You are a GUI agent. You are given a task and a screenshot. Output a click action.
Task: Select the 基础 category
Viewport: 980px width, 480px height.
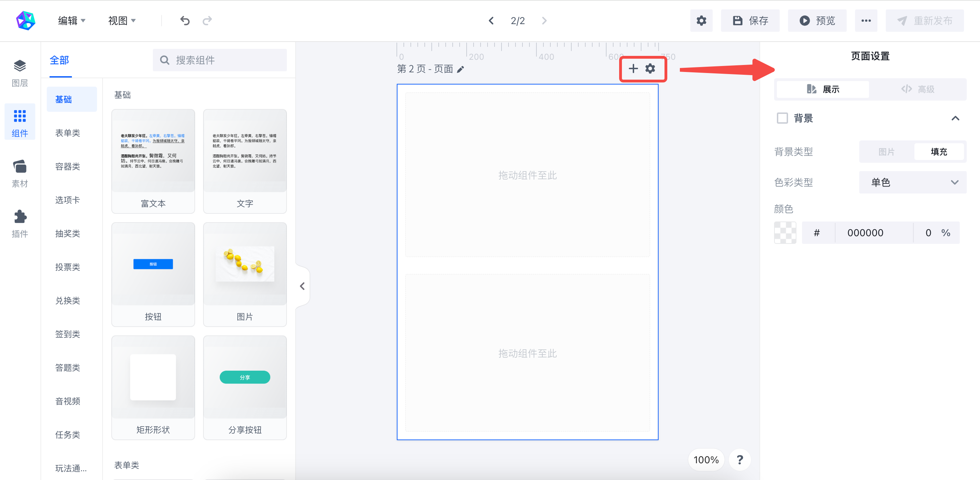click(x=72, y=100)
